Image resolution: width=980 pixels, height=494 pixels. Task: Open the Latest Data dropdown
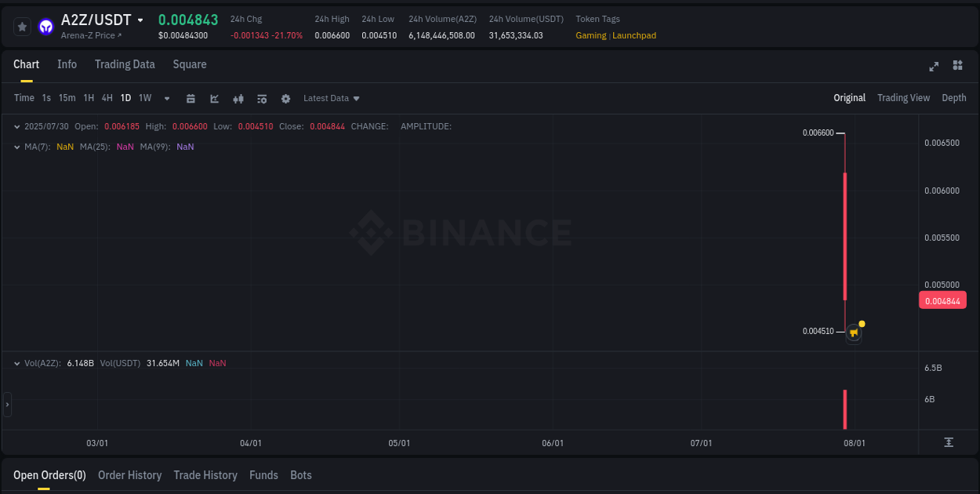[x=331, y=98]
